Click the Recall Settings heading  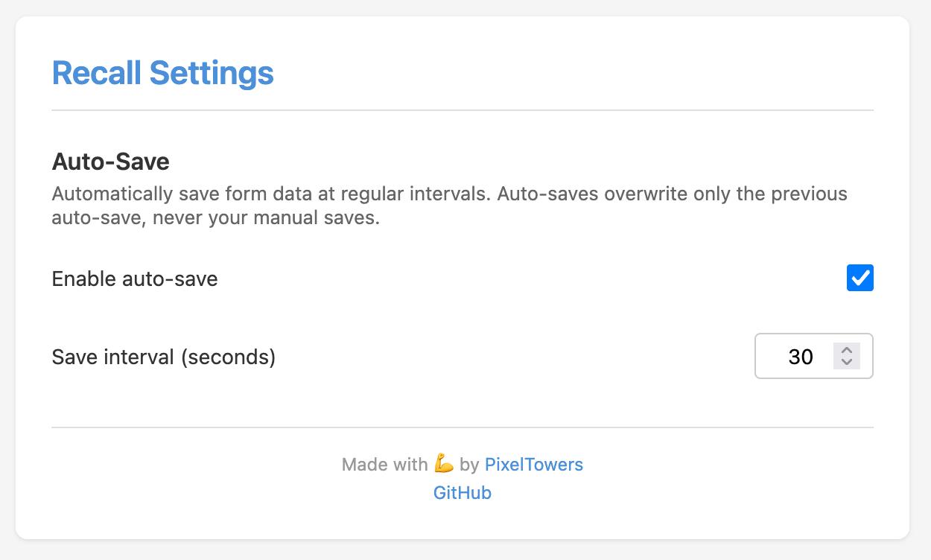(162, 73)
